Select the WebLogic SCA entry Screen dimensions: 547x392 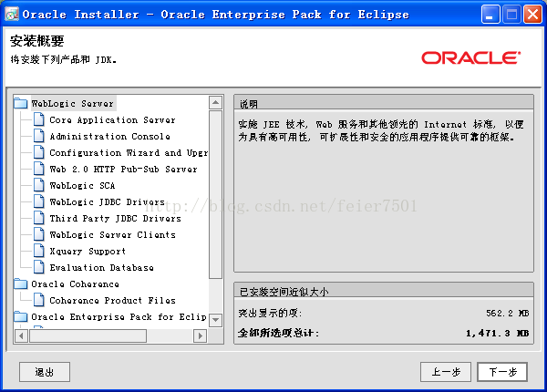[82, 186]
